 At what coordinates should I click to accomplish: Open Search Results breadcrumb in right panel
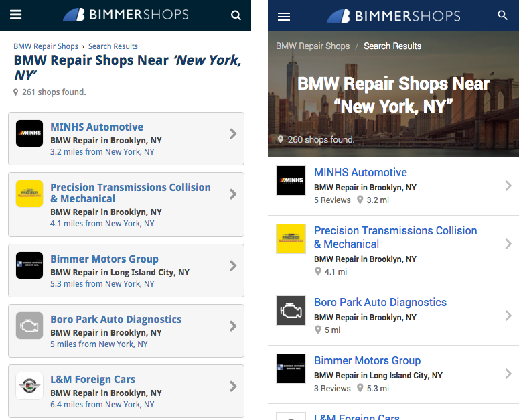(392, 46)
